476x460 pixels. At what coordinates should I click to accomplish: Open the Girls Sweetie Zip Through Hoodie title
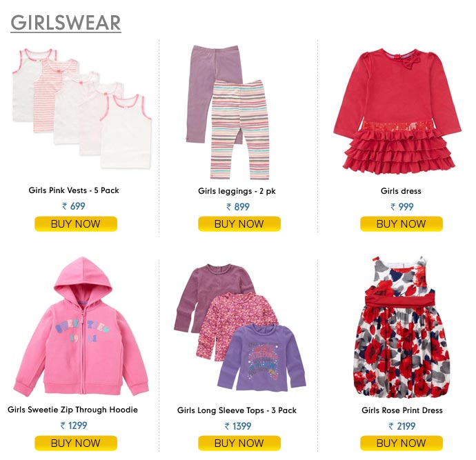73,410
